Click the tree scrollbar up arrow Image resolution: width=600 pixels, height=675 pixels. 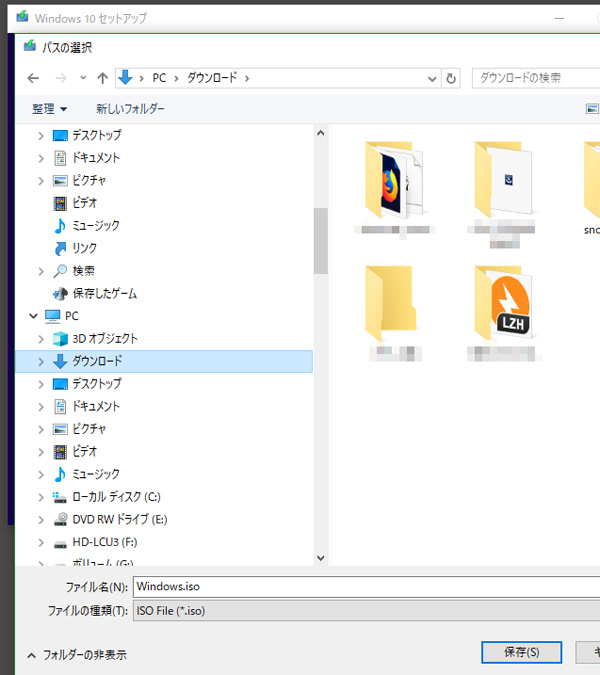321,133
